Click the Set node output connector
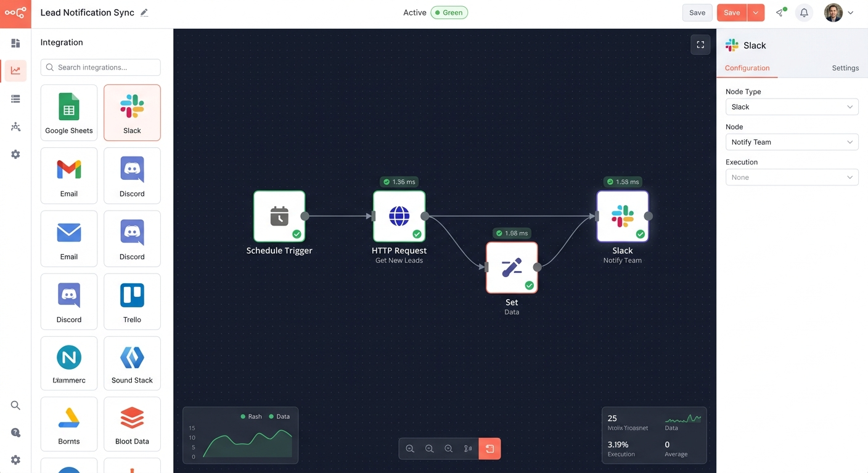Image resolution: width=868 pixels, height=473 pixels. coord(537,267)
